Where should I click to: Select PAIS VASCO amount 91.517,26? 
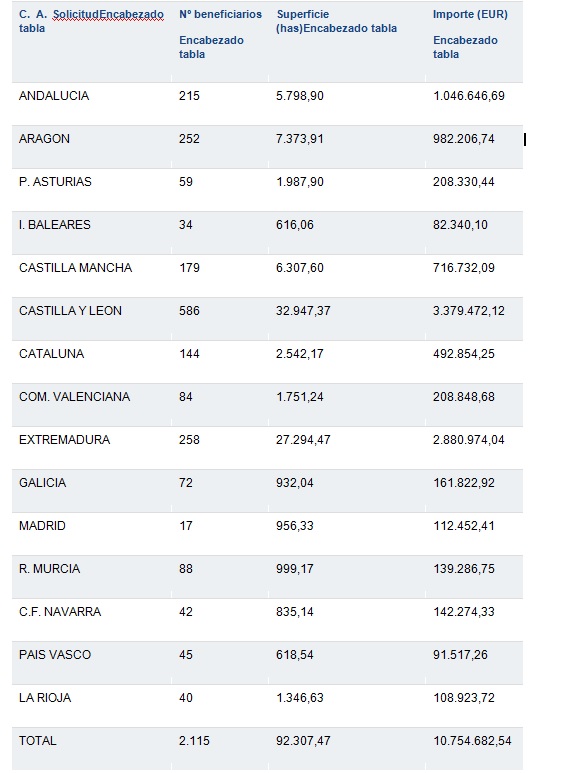click(460, 655)
